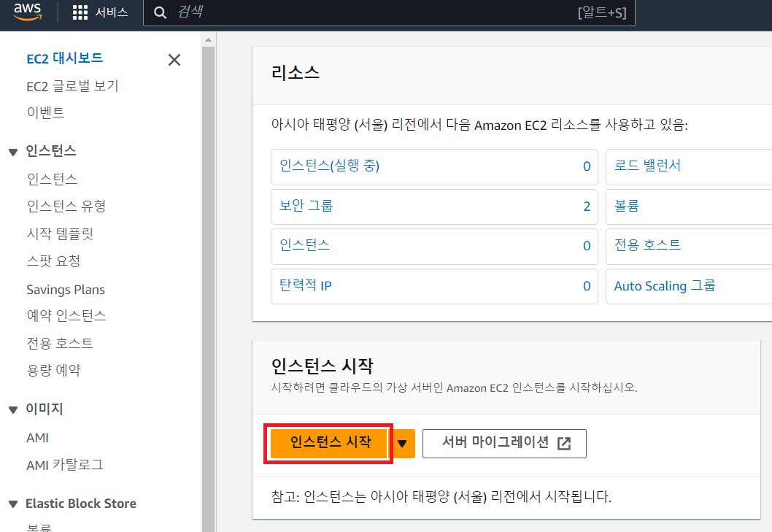
Task: Collapse the 이미지 sidebar section
Action: (13, 410)
